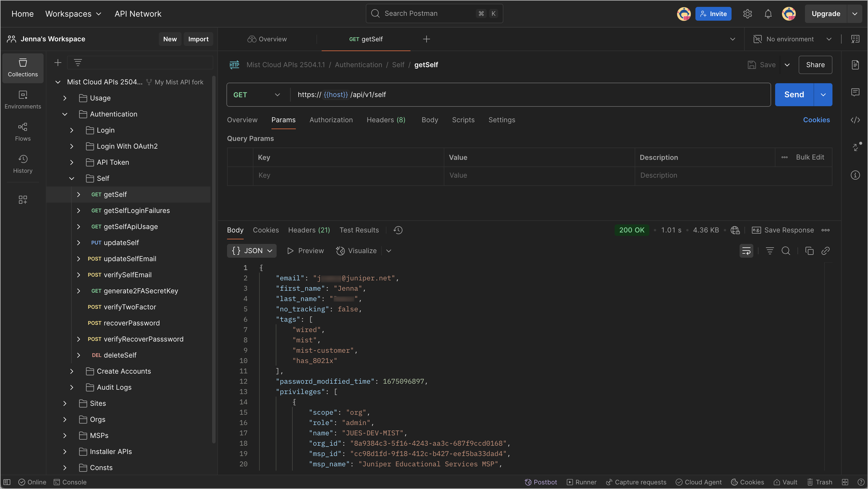Expand the Sites folder
Viewport: 868px width, 489px height.
click(x=65, y=403)
